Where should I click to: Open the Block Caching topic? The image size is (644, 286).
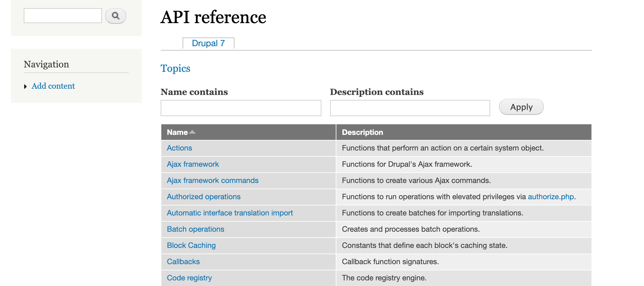point(191,245)
